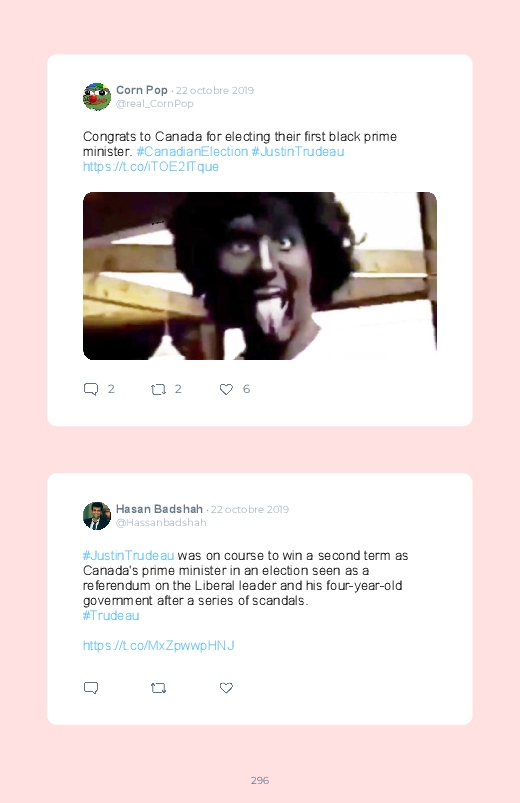Viewport: 520px width, 803px height.
Task: Click the reply icon on Hasan Badshah's tweet
Action: 91,688
